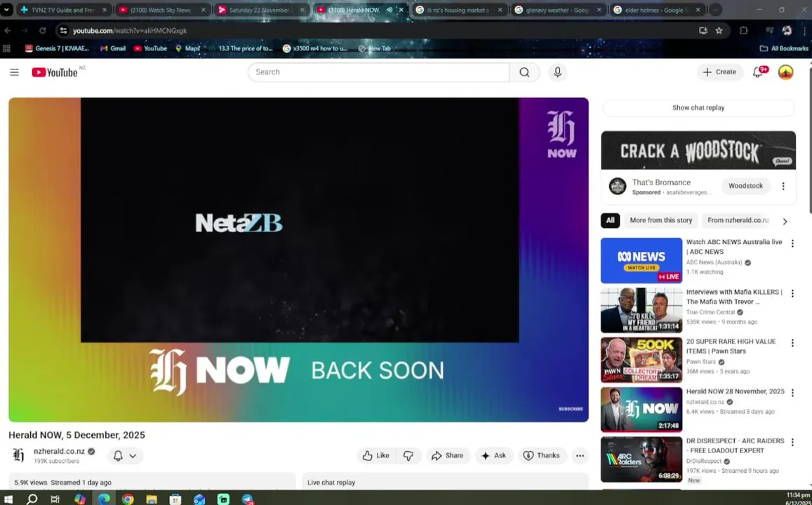The image size is (812, 505).
Task: Switch to the Saturday 22 November browser tab
Action: [x=262, y=10]
